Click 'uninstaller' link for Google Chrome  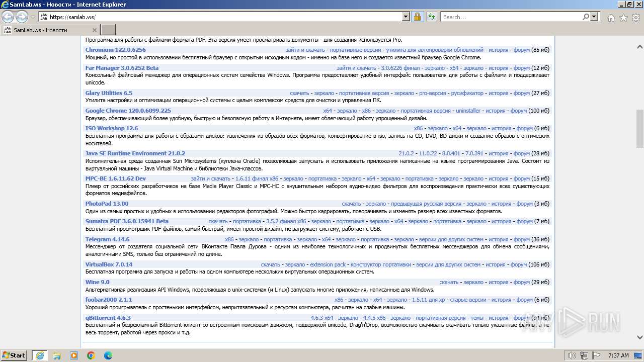(x=468, y=111)
